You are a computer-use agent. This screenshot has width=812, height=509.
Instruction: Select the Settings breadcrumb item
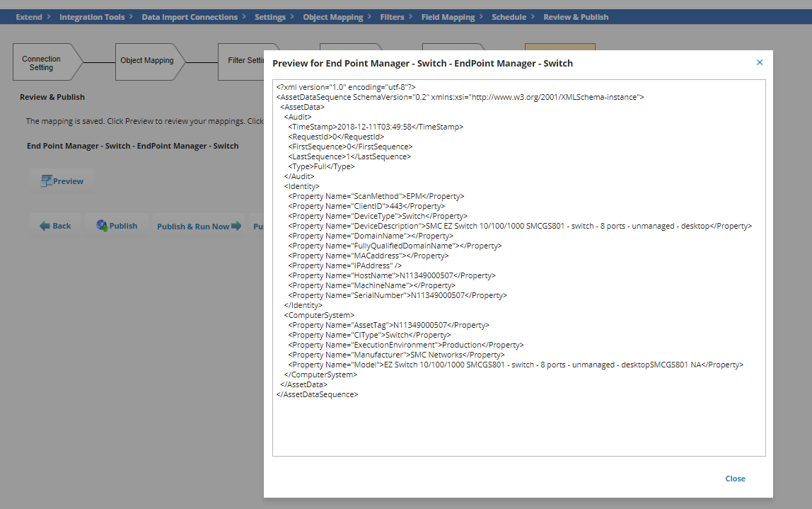click(x=270, y=17)
